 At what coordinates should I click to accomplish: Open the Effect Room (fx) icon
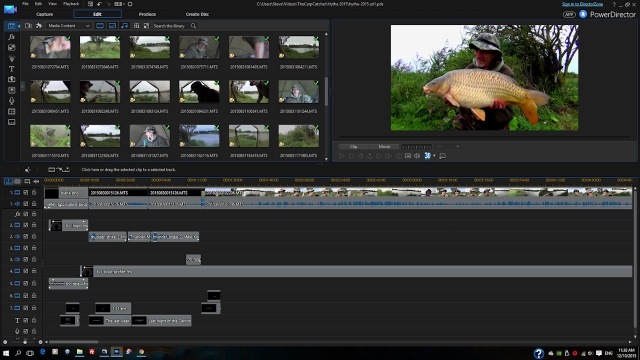(x=11, y=37)
